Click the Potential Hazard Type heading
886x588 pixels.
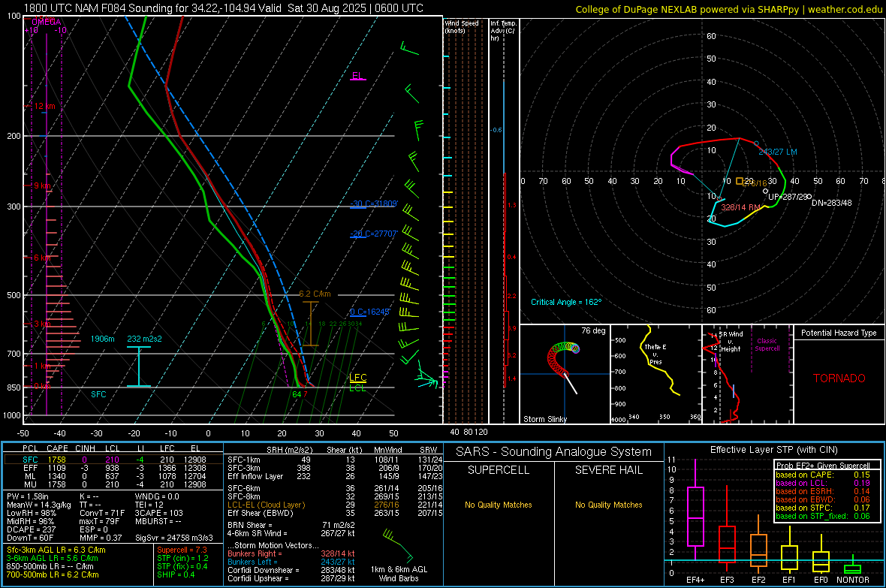[x=839, y=333]
